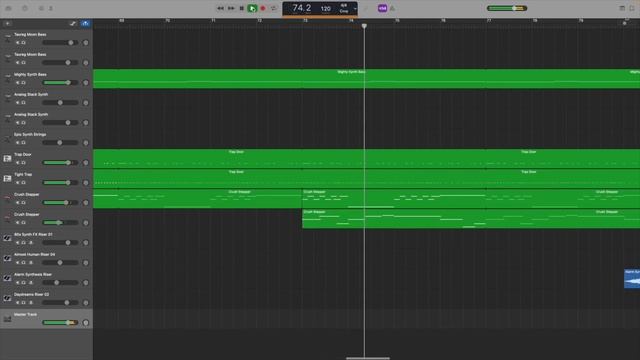Open the Tuner icon
This screenshot has width=640, height=360.
pyautogui.click(x=366, y=8)
